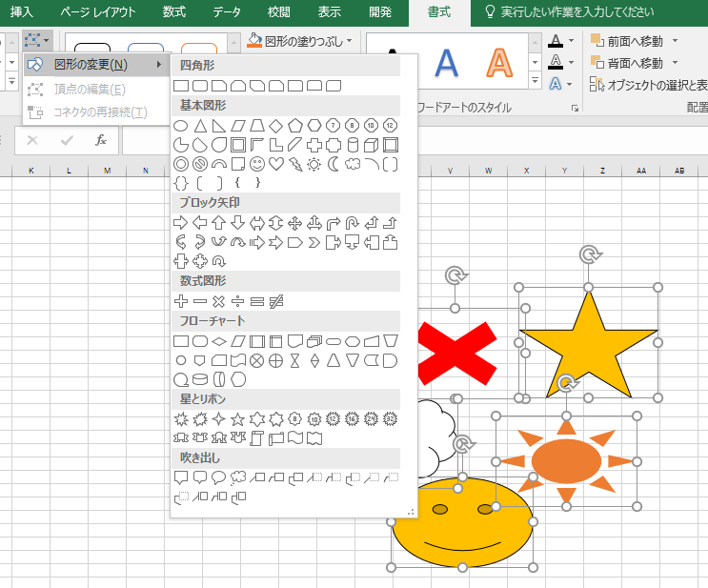Pick the heart shape
708x588 pixels.
[276, 164]
